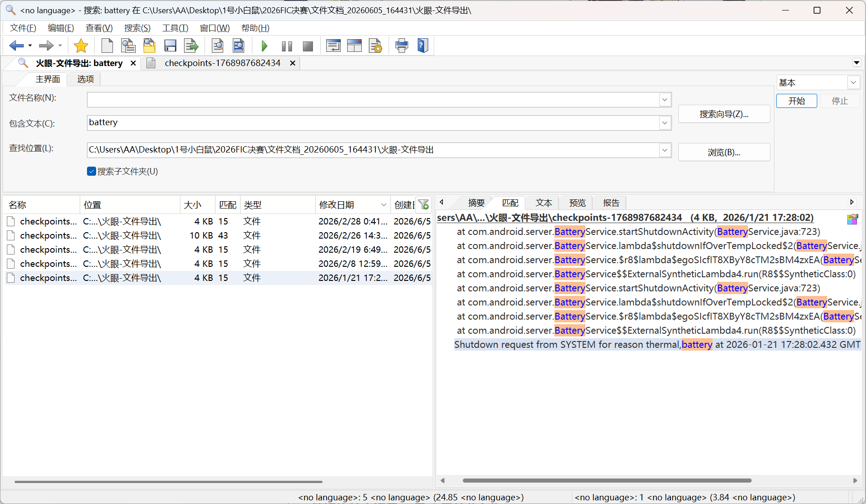Open the 工具(T) menu

pos(175,28)
